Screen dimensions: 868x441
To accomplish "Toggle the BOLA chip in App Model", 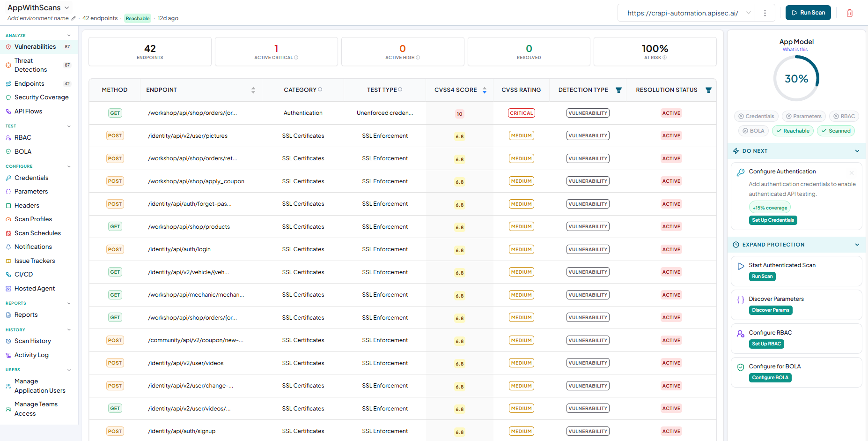I will point(753,131).
